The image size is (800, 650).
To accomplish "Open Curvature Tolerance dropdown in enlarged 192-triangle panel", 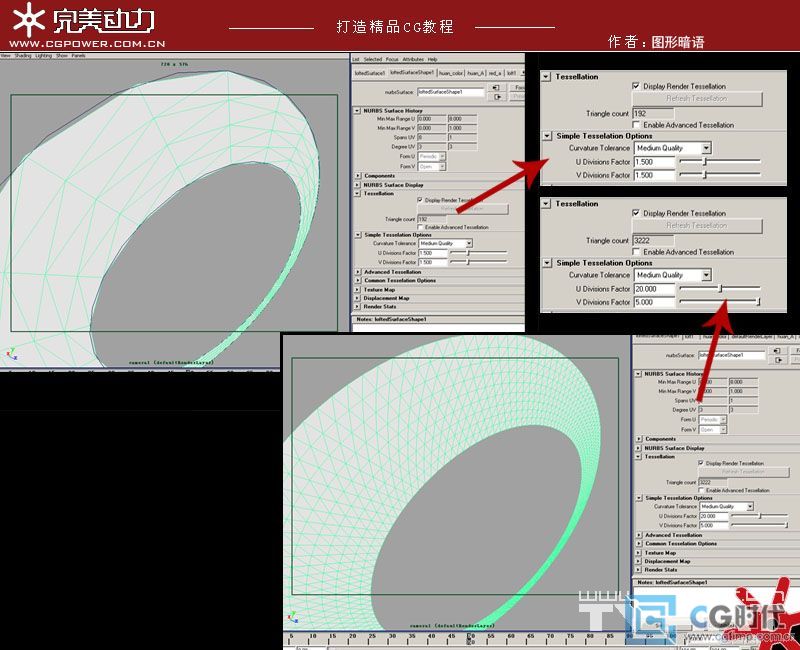I will (673, 148).
